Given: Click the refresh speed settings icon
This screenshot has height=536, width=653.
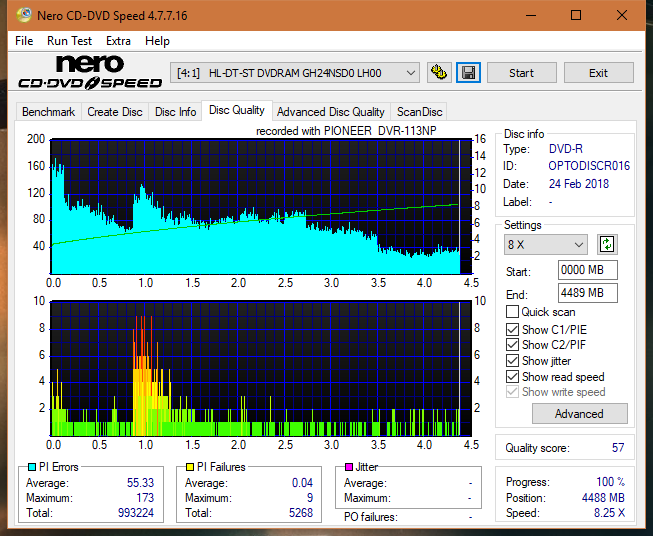Looking at the screenshot, I should pos(607,244).
